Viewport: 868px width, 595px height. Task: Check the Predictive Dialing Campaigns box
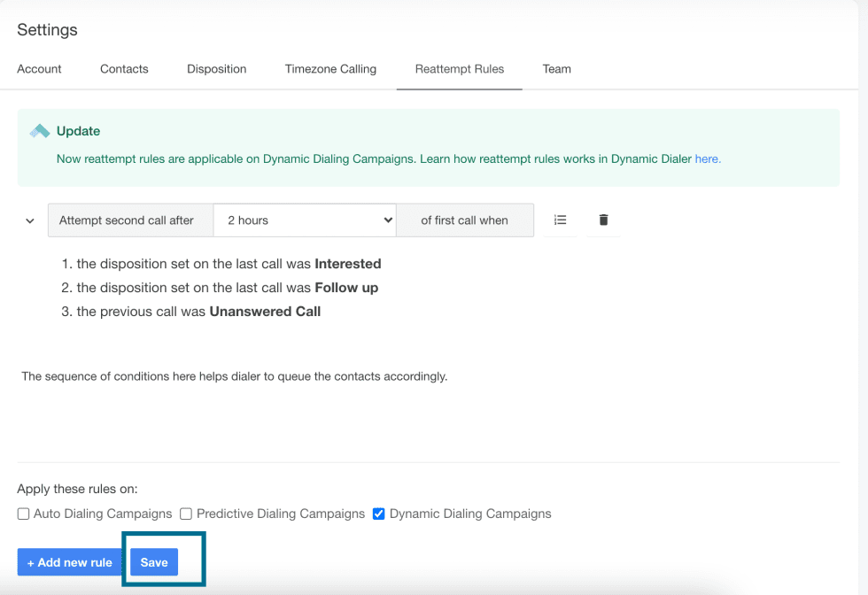pos(186,514)
